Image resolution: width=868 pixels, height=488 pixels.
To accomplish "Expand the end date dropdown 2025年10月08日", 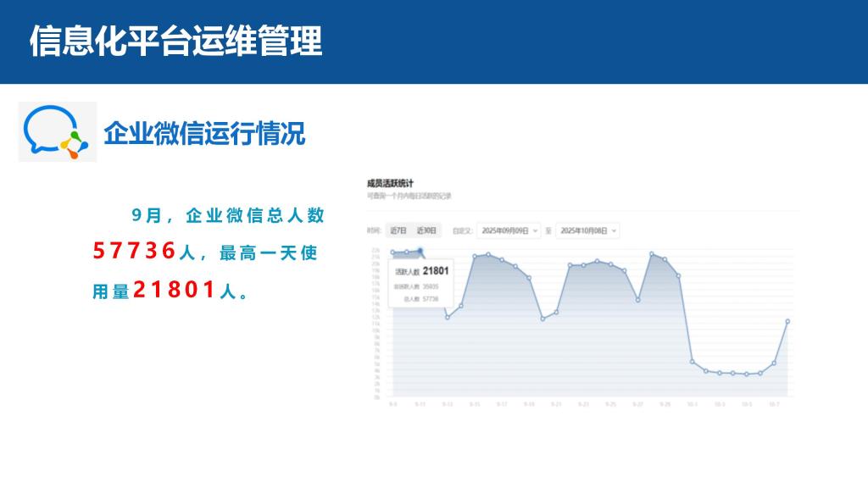I will tap(587, 230).
